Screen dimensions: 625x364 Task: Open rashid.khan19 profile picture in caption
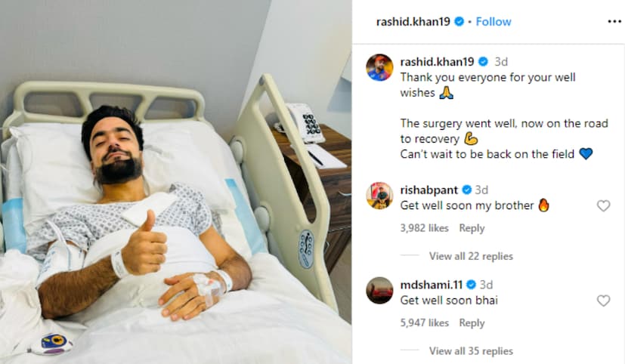coord(379,67)
